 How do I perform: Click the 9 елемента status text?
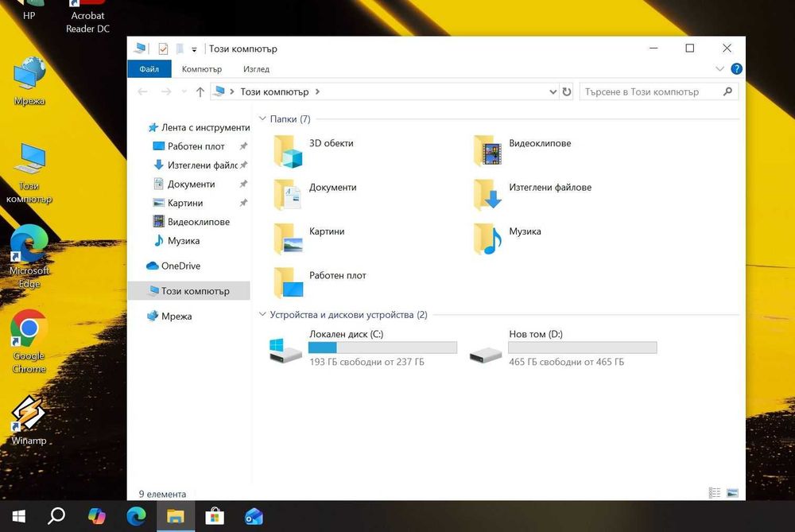pos(162,494)
